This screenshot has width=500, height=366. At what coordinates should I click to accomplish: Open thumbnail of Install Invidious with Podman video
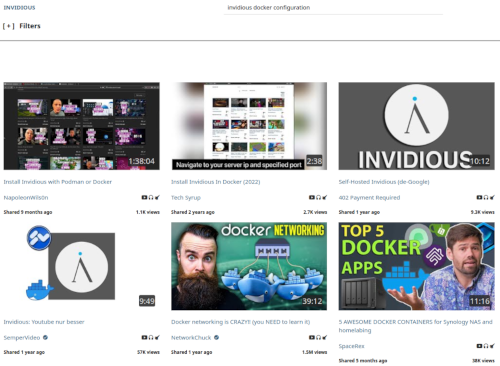point(82,126)
